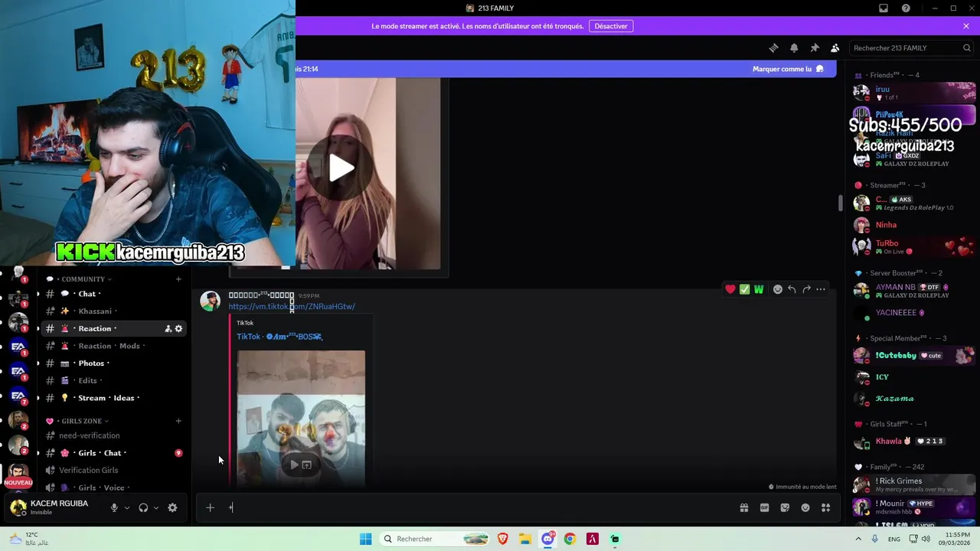Viewport: 980px width, 551px height.
Task: Add channel to GIRLS ZONE plus icon
Action: tap(178, 421)
